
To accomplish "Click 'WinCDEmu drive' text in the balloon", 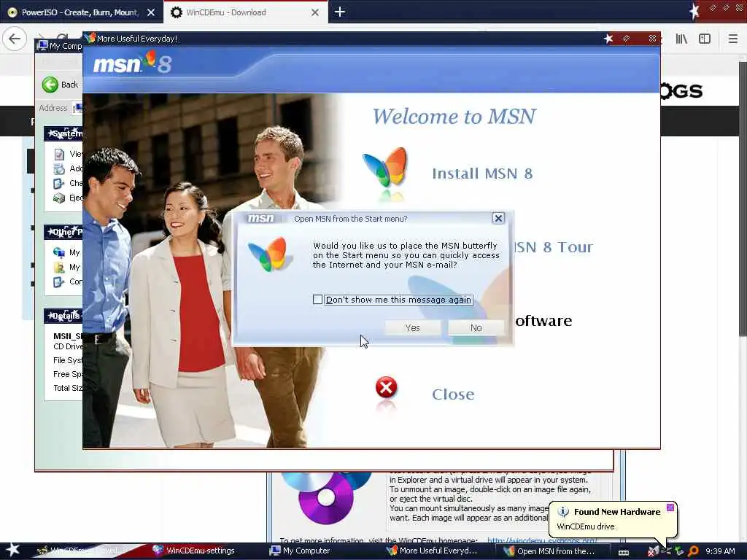I will [586, 526].
